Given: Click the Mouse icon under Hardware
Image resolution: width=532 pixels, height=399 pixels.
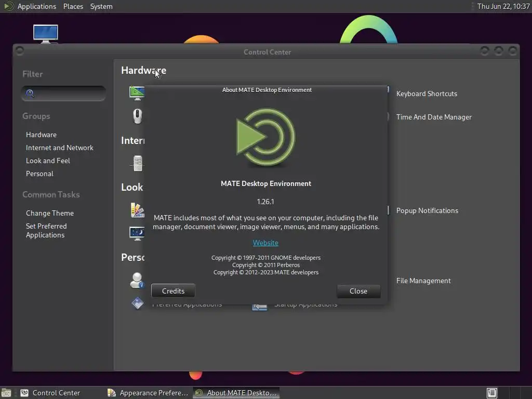Looking at the screenshot, I should coord(137,116).
